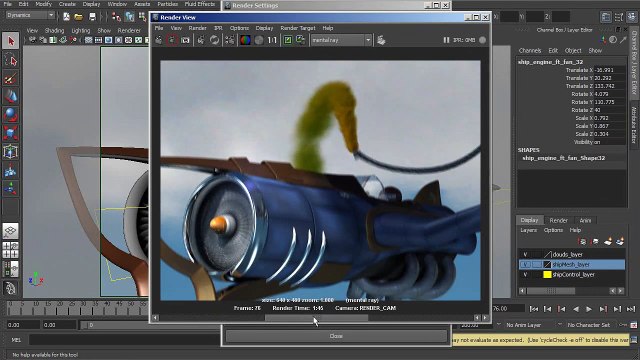The width and height of the screenshot is (640, 360).
Task: Click Layer Editor horizontal scrollbar thumb
Action: coord(551,291)
